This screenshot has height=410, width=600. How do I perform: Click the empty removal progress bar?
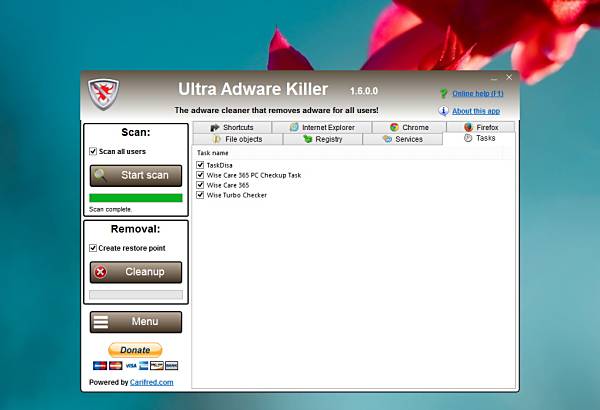[x=136, y=294]
